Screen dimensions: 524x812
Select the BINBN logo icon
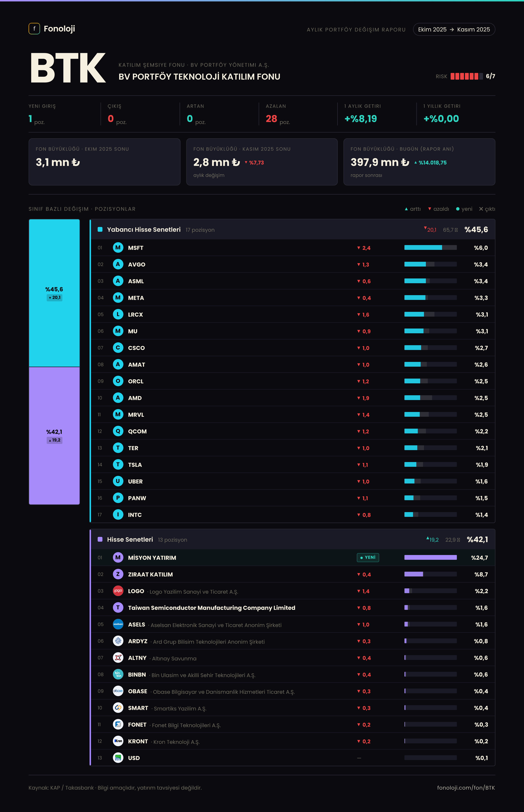tap(118, 674)
